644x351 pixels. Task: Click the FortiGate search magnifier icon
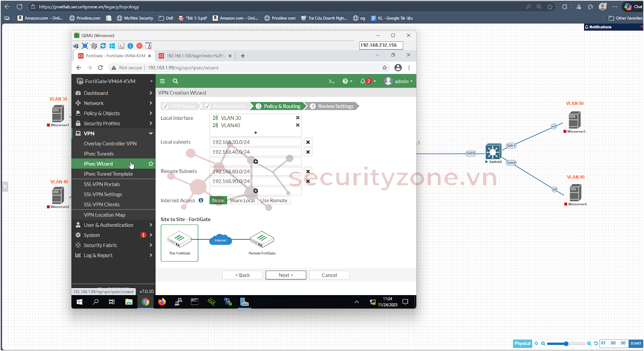175,81
